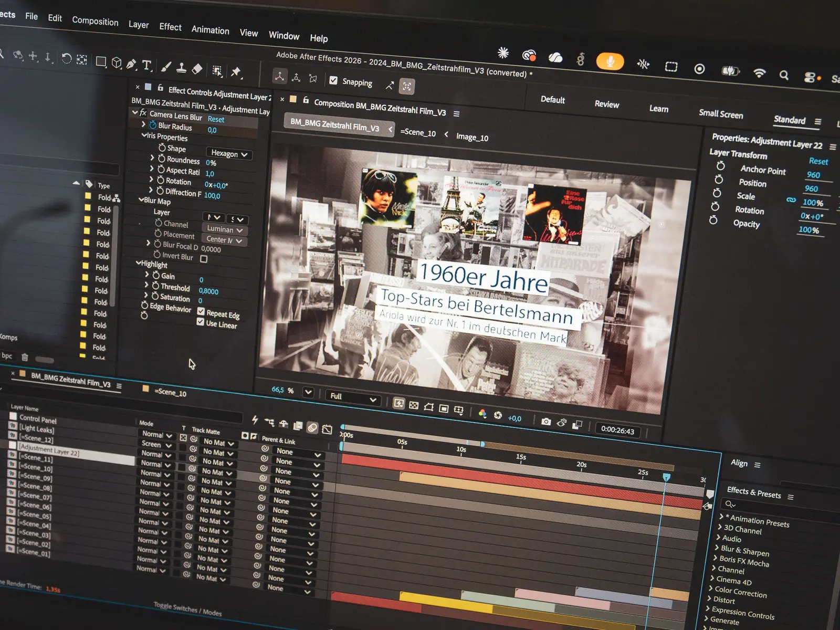The width and height of the screenshot is (840, 630).
Task: Open the Composition Mini-Flowchart icon
Action: (269, 422)
